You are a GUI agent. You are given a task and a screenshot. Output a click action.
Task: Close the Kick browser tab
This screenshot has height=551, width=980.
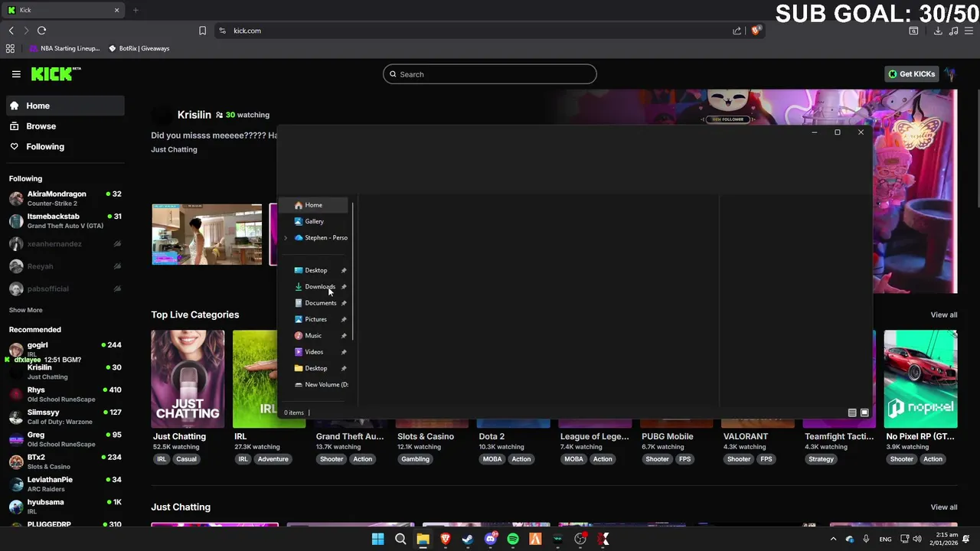[116, 10]
